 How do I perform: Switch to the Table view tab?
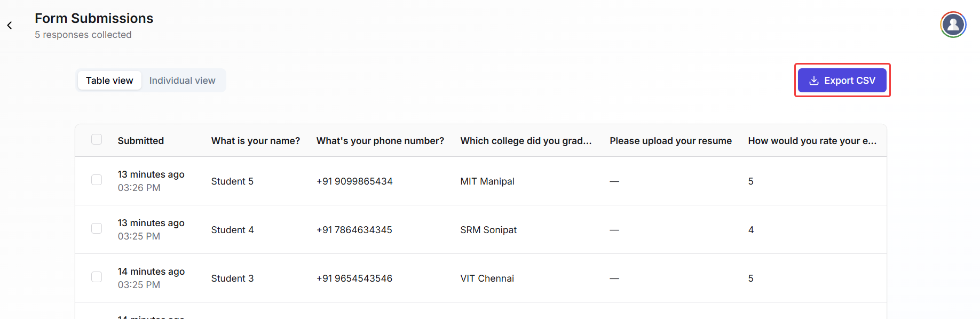[x=109, y=81]
